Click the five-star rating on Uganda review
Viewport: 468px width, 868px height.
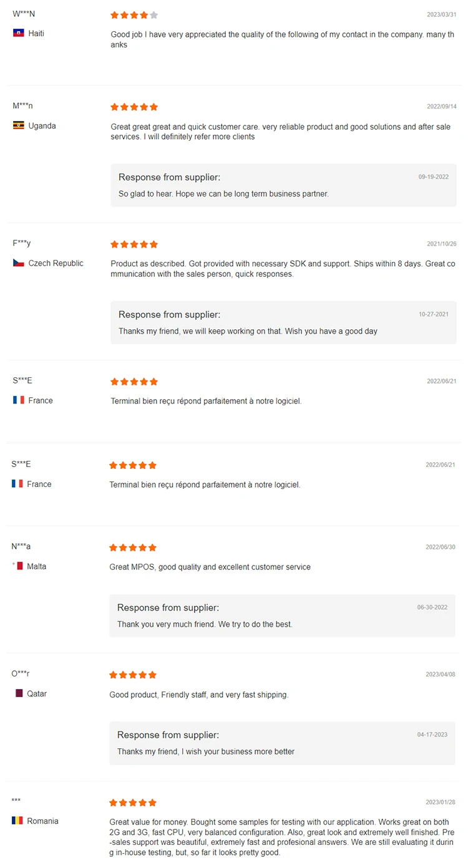(134, 107)
